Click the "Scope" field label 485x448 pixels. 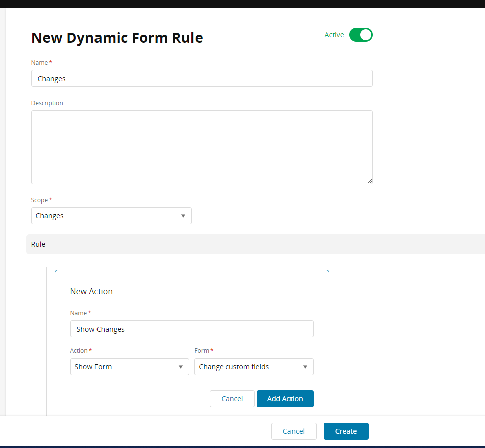[39, 200]
